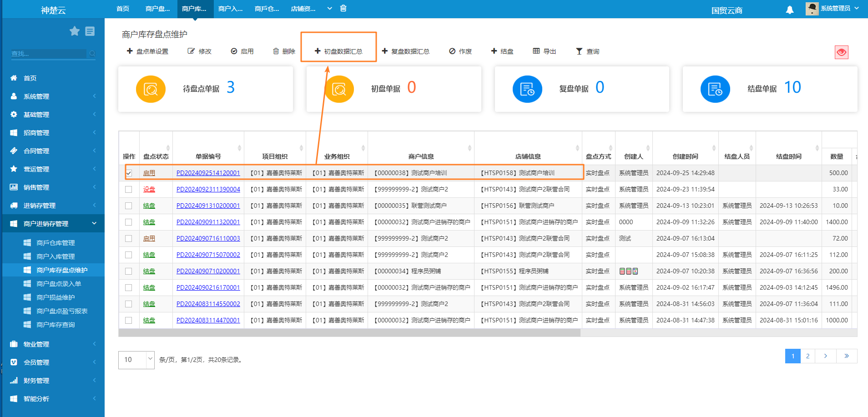Toggle the red eye visibility icon
868x417 pixels.
[x=842, y=52]
